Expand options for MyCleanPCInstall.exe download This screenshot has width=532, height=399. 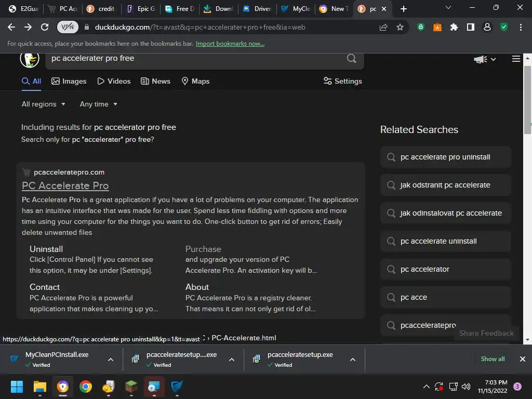(x=111, y=360)
